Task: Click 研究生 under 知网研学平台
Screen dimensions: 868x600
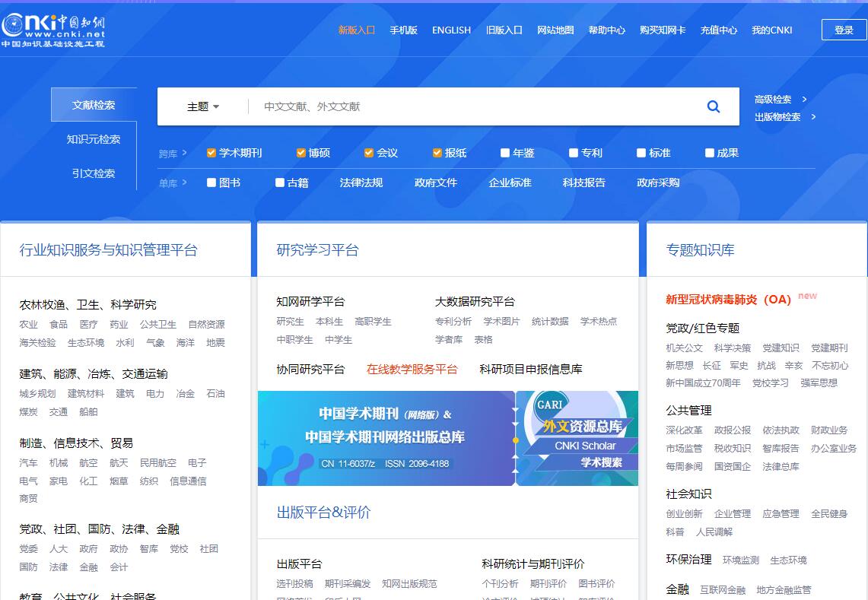Action: pyautogui.click(x=290, y=322)
